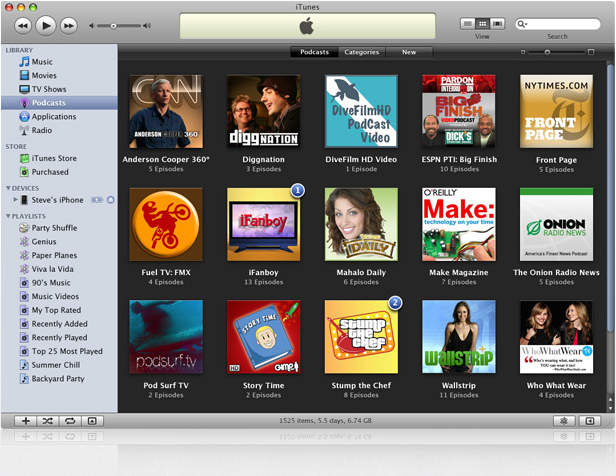Create a new playlist with plus button

(26, 421)
